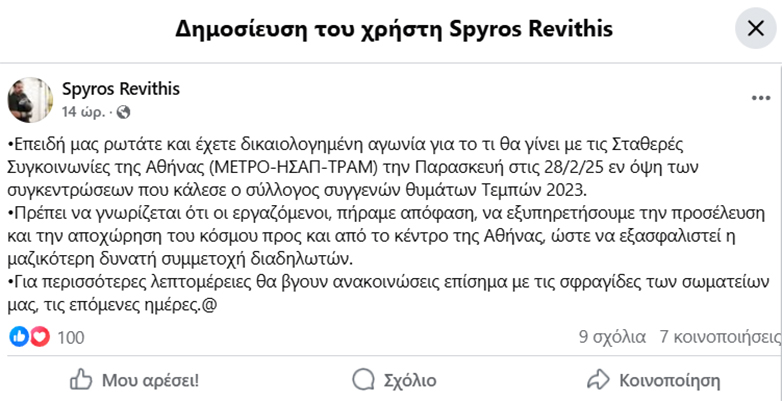The width and height of the screenshot is (782, 401).
Task: Click the globe public-audience icon
Action: click(x=123, y=111)
